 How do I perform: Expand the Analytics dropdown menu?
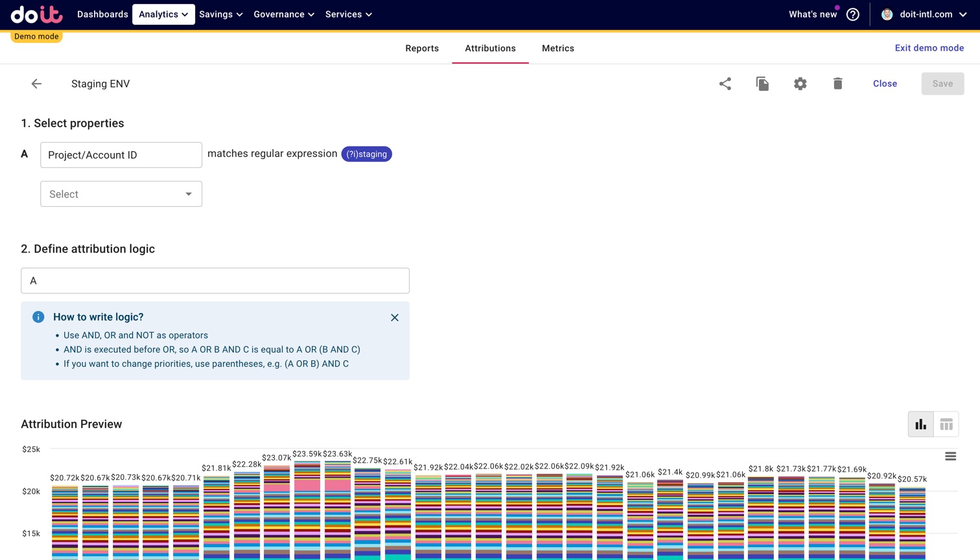[163, 14]
